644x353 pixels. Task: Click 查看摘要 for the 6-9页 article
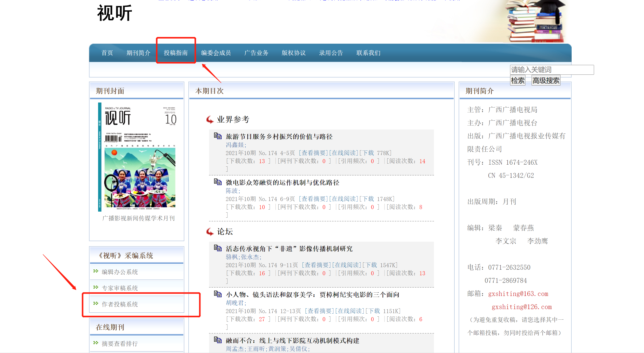313,199
